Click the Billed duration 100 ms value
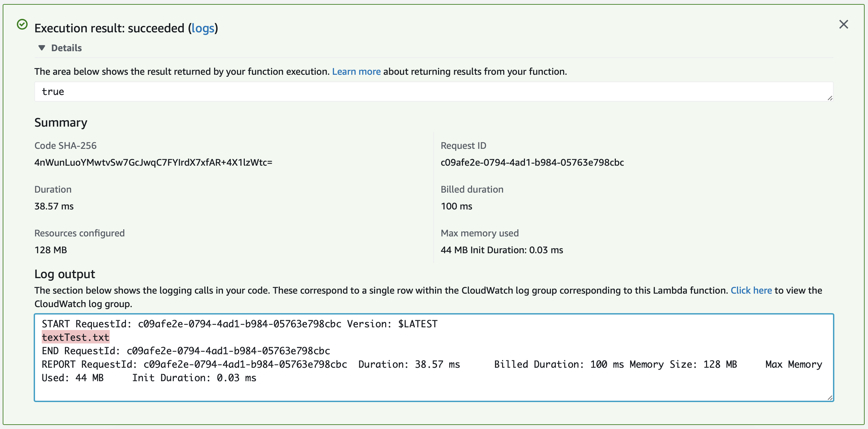The image size is (868, 429). pos(456,206)
